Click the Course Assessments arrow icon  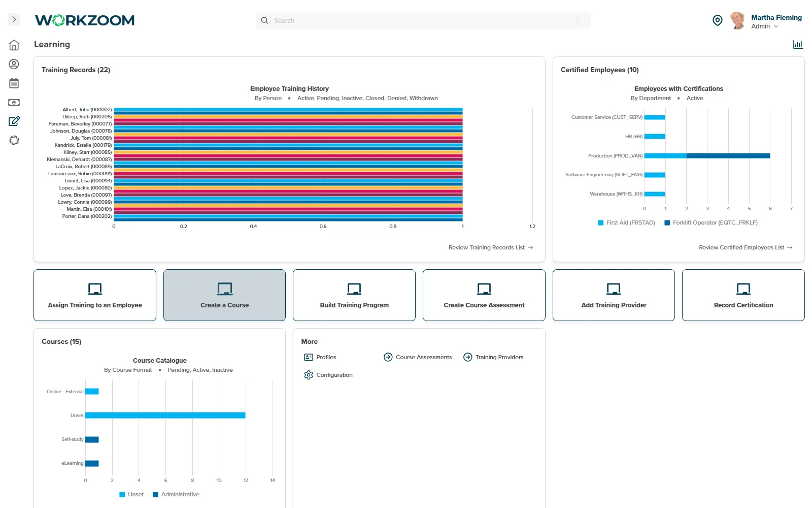pyautogui.click(x=388, y=357)
